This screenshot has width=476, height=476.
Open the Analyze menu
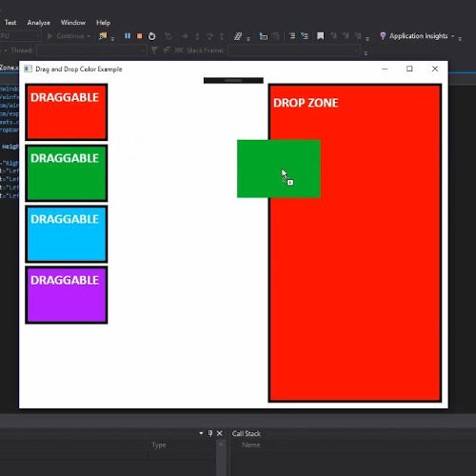39,23
